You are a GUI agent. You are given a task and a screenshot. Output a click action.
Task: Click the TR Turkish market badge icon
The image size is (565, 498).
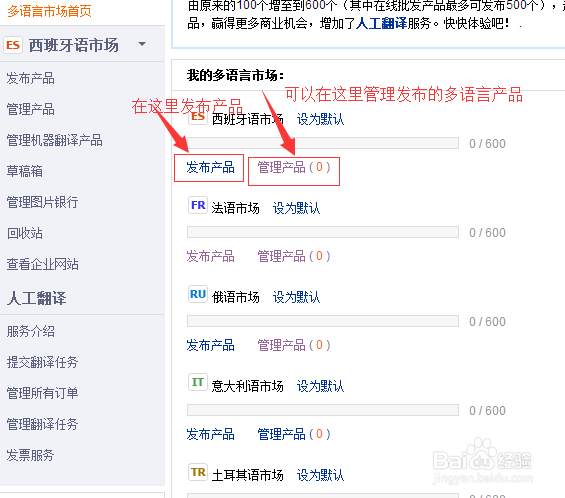click(x=198, y=472)
